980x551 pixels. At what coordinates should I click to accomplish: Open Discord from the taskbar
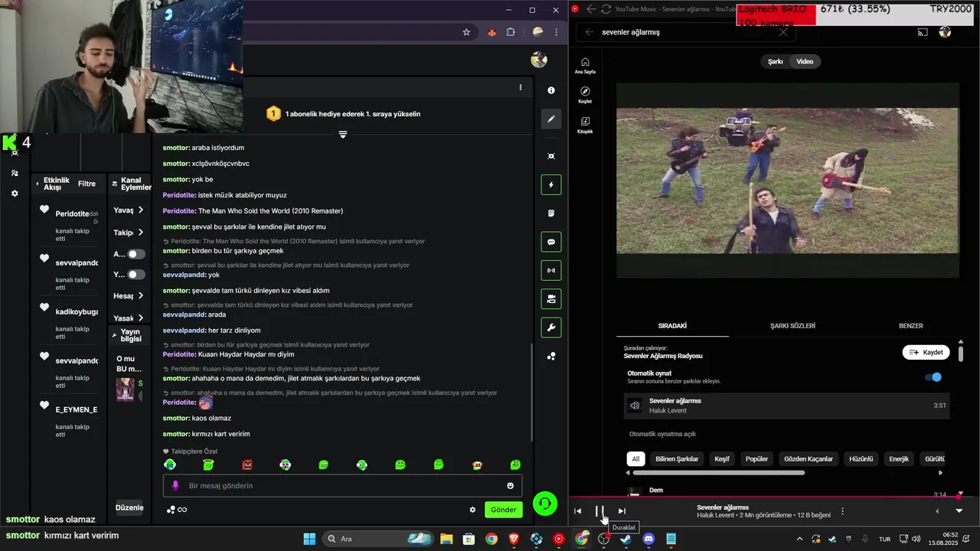[649, 539]
